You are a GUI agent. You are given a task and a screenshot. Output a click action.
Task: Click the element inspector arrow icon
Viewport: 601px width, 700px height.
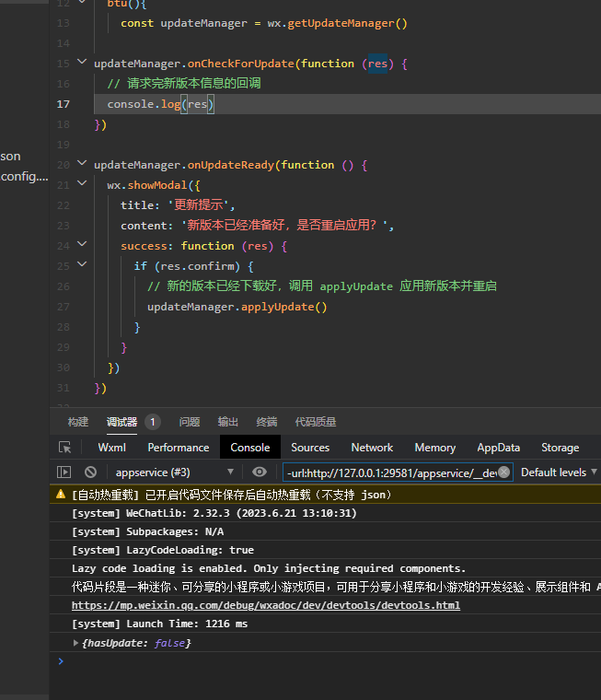(x=64, y=448)
